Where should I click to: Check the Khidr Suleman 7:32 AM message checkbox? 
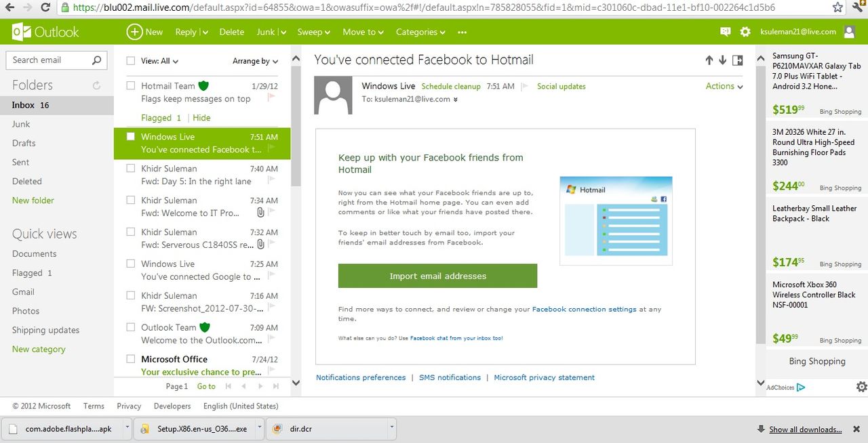(131, 232)
